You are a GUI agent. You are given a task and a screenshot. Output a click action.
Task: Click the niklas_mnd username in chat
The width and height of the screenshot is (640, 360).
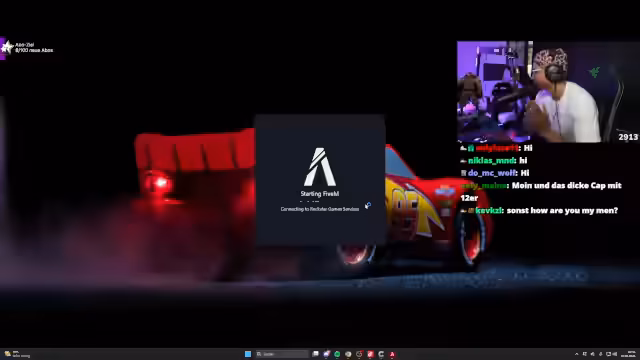click(491, 160)
